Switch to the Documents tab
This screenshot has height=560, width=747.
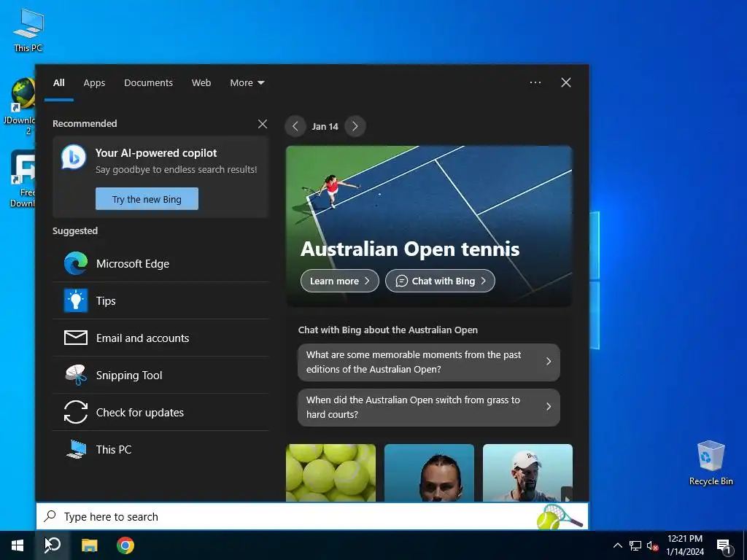point(148,82)
